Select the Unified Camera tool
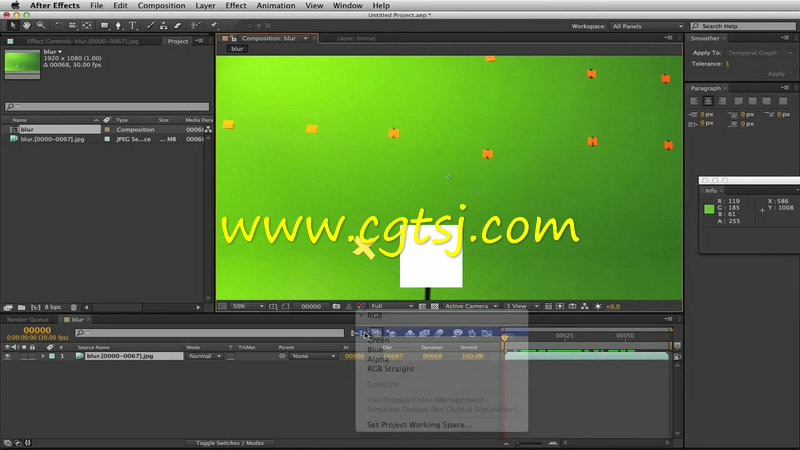The width and height of the screenshot is (800, 450). click(72, 25)
